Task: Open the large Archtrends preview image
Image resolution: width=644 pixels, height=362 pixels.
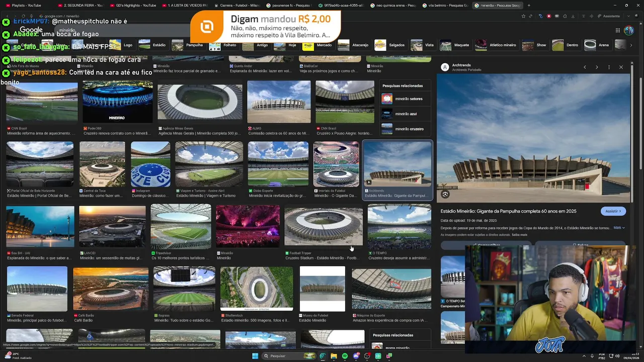Action: coord(533,138)
